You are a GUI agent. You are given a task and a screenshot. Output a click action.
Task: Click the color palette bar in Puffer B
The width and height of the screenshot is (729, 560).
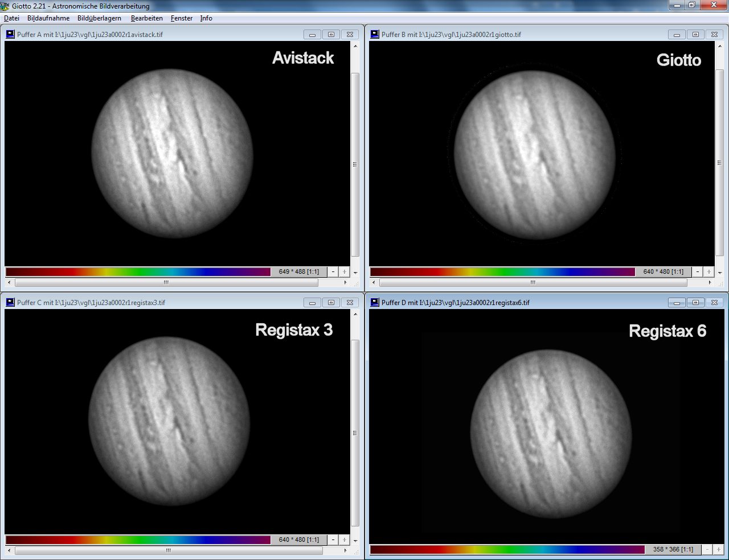coord(502,272)
